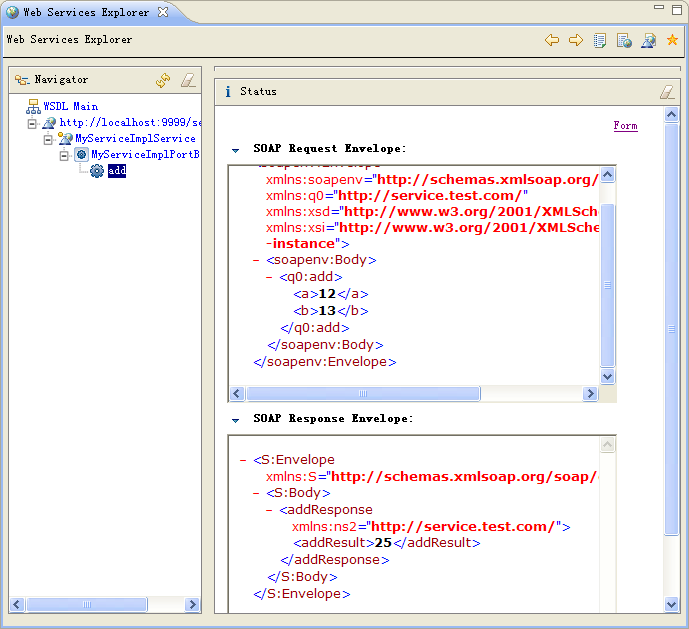Click the closing S:Envelope tag
Image resolution: width=689 pixels, height=629 pixels.
pyautogui.click(x=302, y=594)
